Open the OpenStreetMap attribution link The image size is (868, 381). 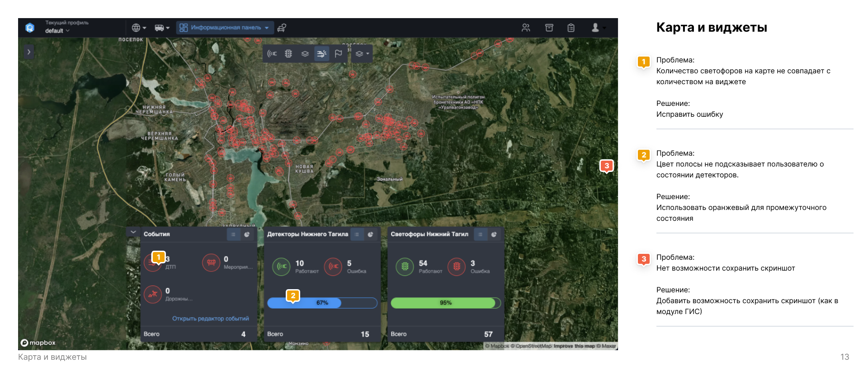coord(531,346)
